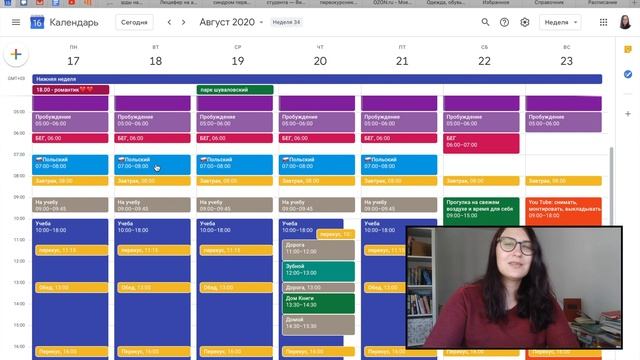The height and width of the screenshot is (360, 640).
Task: Click the Неделя 34 week chip
Action: tap(286, 22)
